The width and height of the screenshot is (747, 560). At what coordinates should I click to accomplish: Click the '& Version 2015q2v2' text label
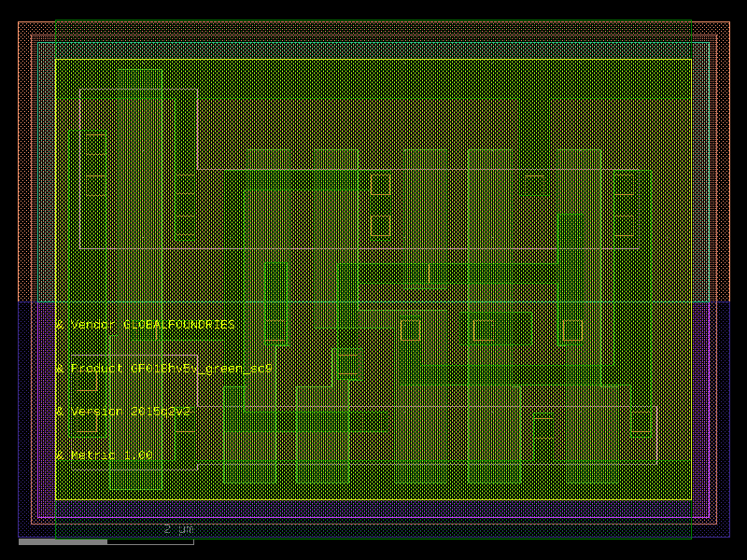[x=123, y=412]
